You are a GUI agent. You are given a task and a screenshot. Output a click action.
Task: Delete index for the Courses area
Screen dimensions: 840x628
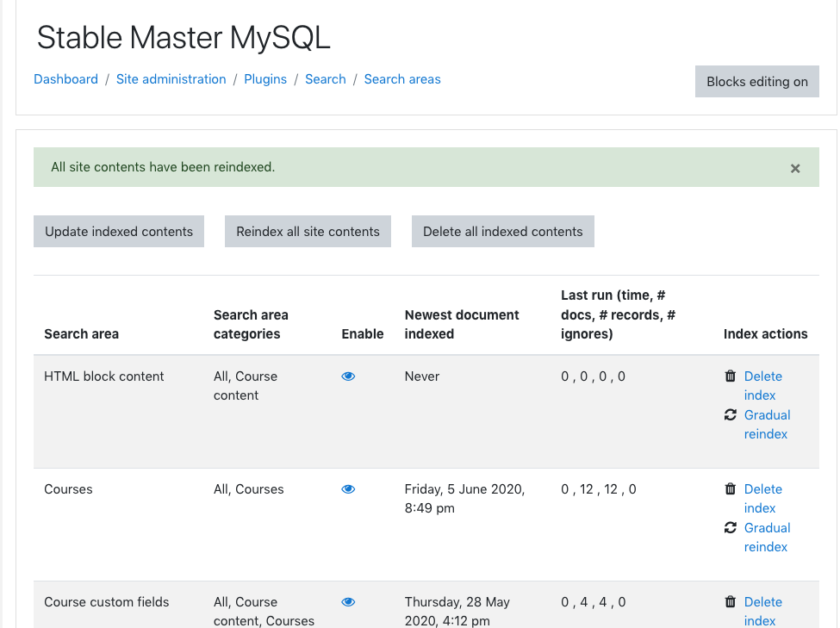point(762,498)
